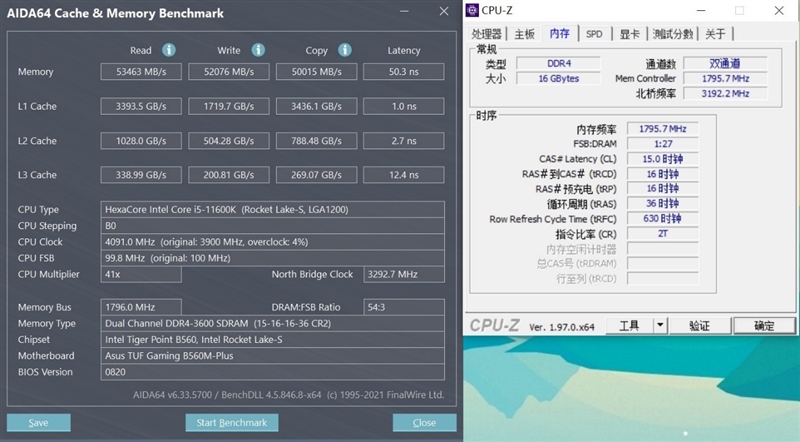Image resolution: width=800 pixels, height=442 pixels.
Task: Open the SPD tab in CPU-Z
Action: click(x=594, y=34)
